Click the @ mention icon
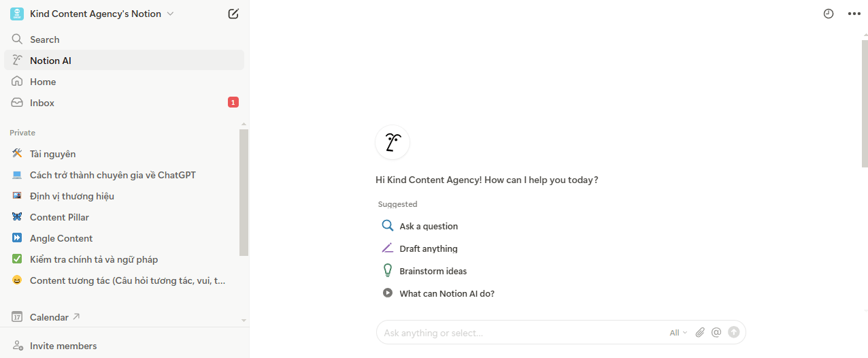Image resolution: width=868 pixels, height=358 pixels. (716, 332)
